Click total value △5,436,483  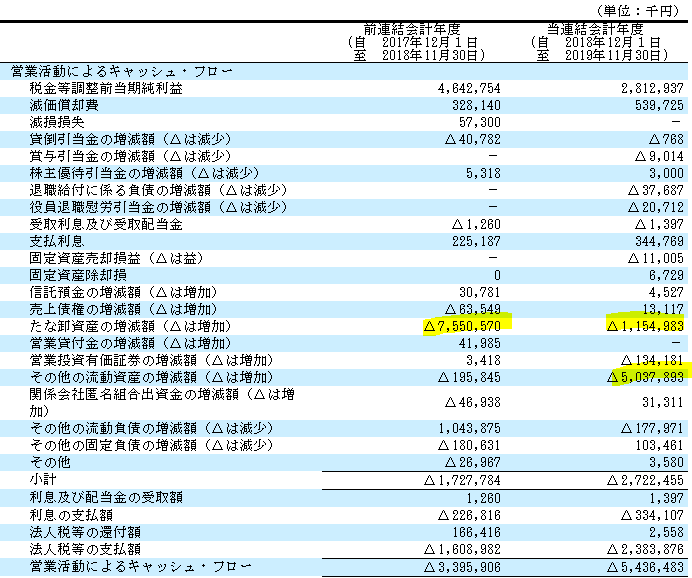coord(645,567)
